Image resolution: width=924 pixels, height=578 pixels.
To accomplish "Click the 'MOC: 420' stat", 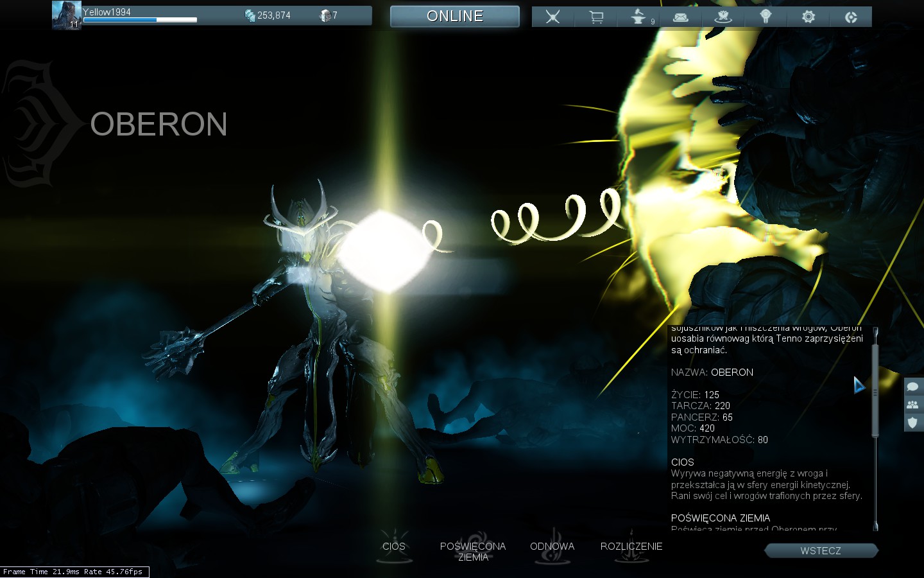I will pos(693,428).
